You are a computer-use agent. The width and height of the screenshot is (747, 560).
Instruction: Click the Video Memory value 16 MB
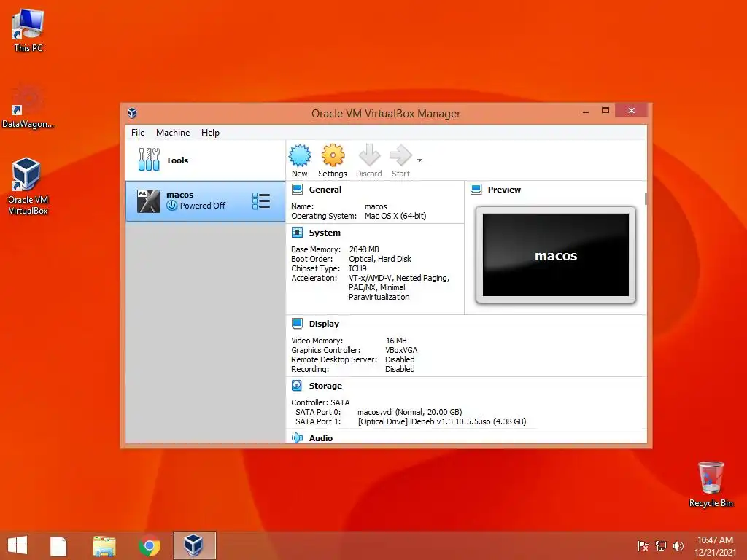coord(396,341)
